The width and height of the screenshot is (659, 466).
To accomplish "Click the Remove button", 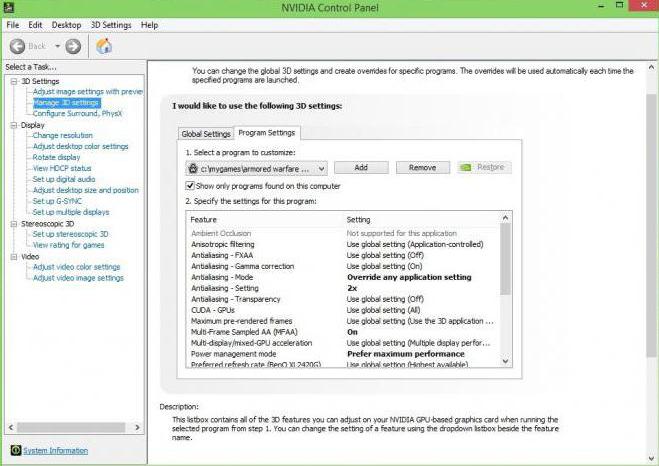I will pyautogui.click(x=422, y=167).
